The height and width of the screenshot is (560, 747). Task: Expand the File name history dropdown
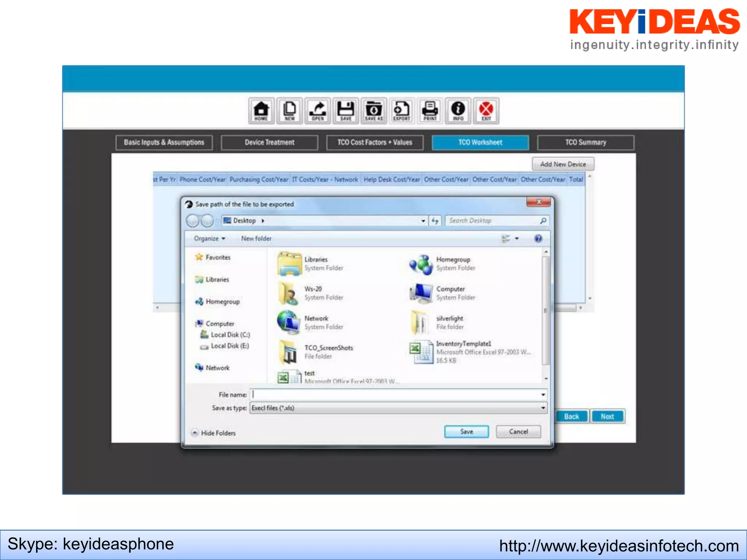[x=543, y=395]
